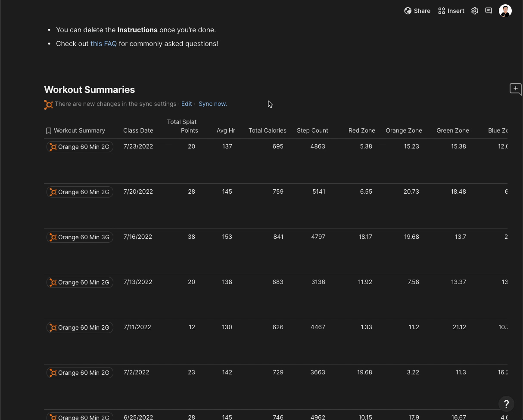Select the Green Zone cell 11.3
This screenshot has height=420, width=523.
click(461, 372)
